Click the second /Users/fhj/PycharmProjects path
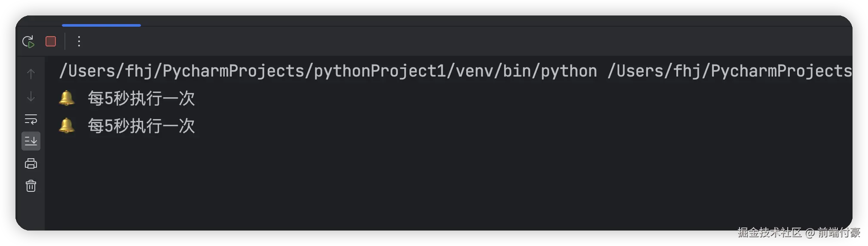 (x=729, y=71)
